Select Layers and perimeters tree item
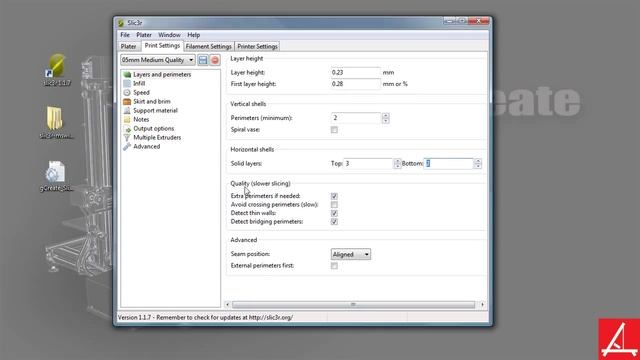The width and height of the screenshot is (640, 360). pos(162,75)
